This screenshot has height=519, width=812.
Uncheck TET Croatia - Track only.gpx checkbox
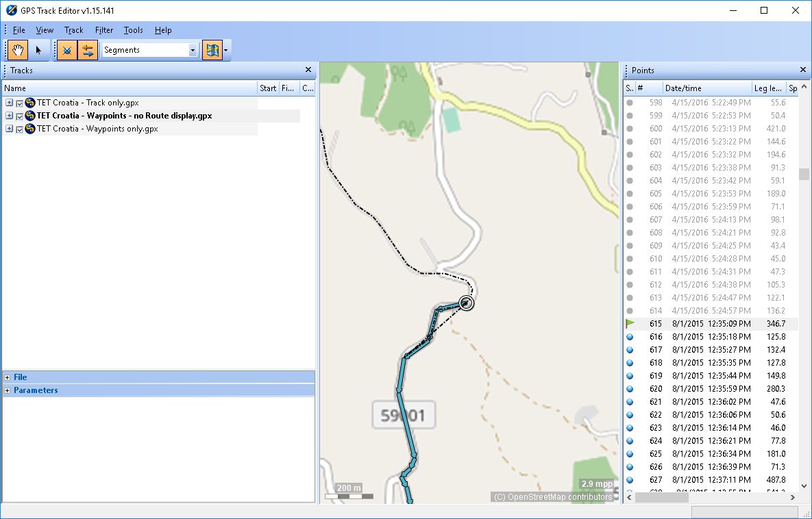click(x=19, y=103)
